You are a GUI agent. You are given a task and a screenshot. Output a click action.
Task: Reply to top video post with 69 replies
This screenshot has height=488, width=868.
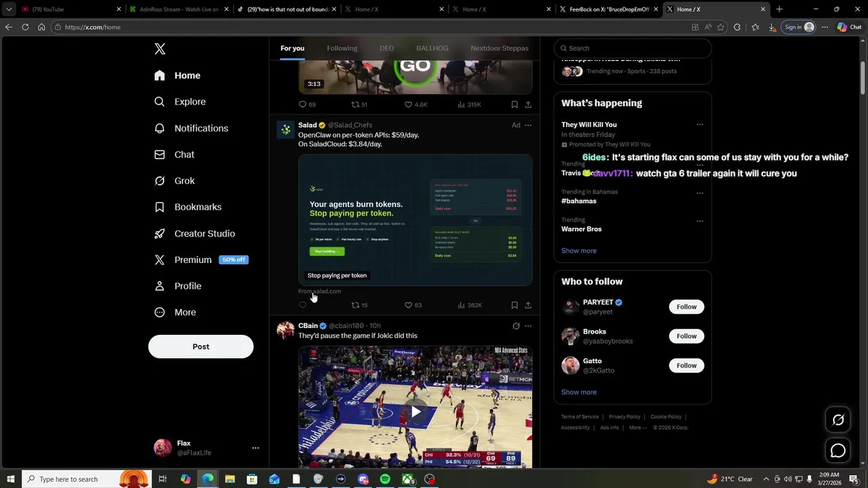pyautogui.click(x=307, y=104)
